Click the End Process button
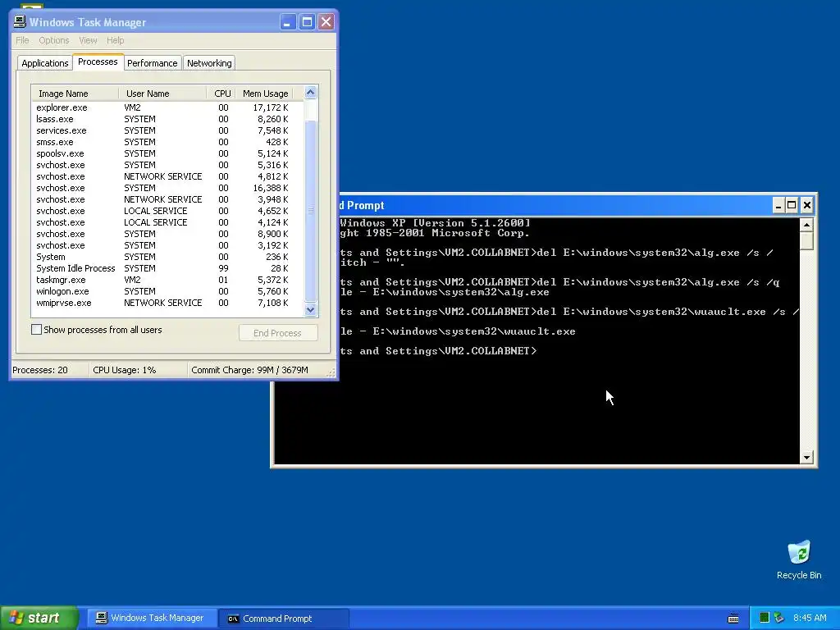This screenshot has height=630, width=840. (277, 333)
